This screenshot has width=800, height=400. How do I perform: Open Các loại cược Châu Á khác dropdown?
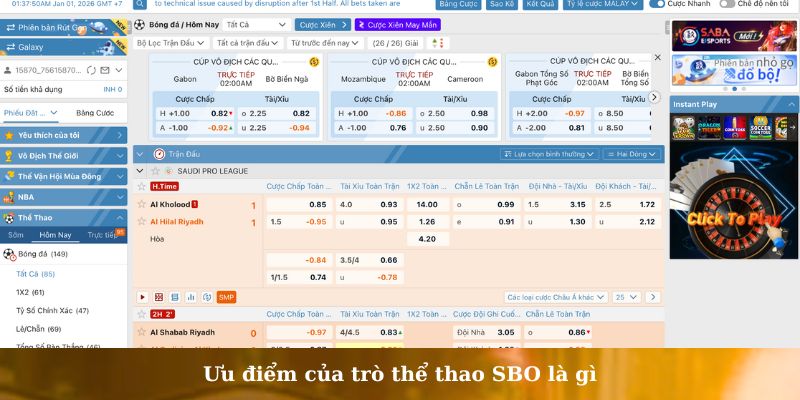556,297
